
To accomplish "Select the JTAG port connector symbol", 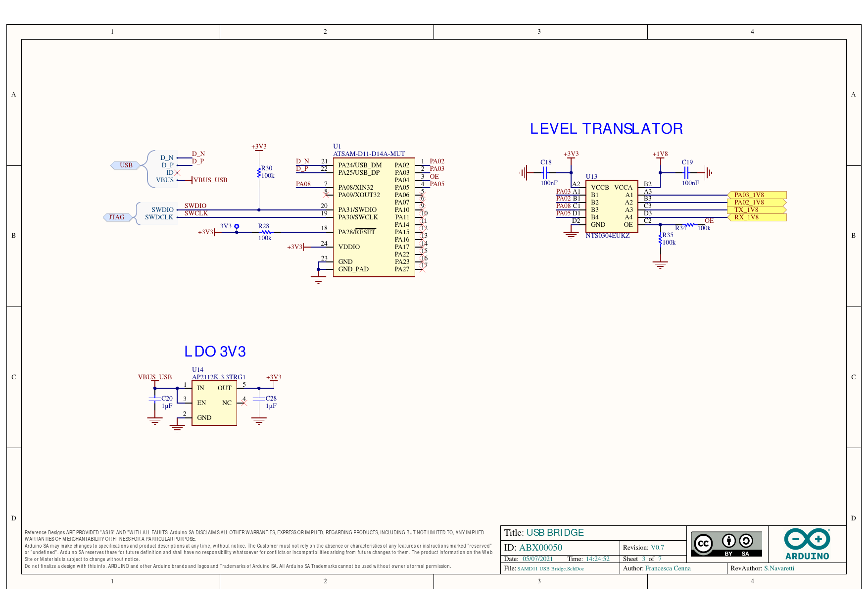I will pos(117,217).
